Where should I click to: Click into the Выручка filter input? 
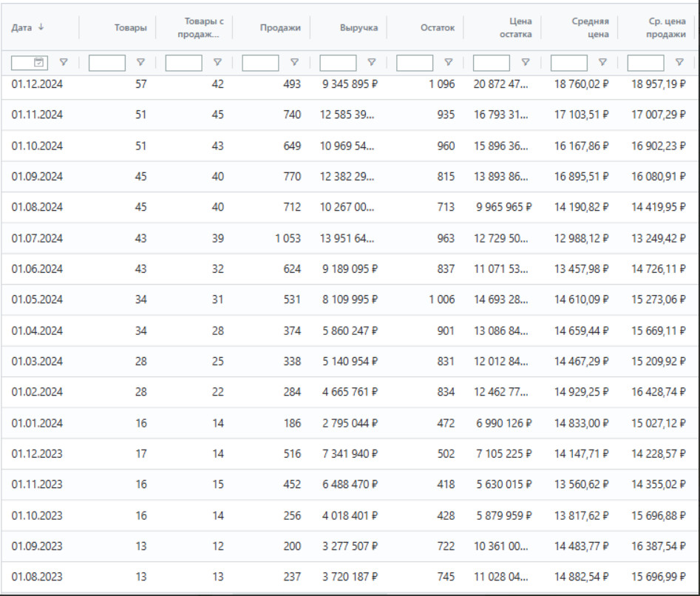[338, 63]
